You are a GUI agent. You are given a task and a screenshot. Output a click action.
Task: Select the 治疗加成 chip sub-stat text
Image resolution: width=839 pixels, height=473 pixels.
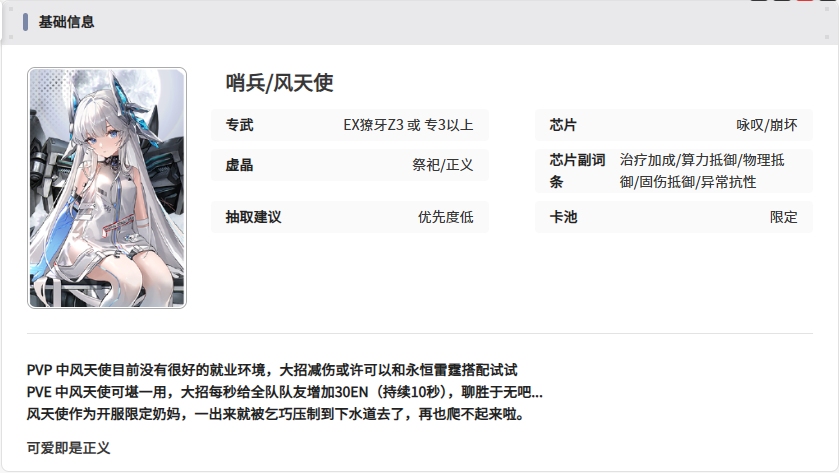pyautogui.click(x=647, y=159)
